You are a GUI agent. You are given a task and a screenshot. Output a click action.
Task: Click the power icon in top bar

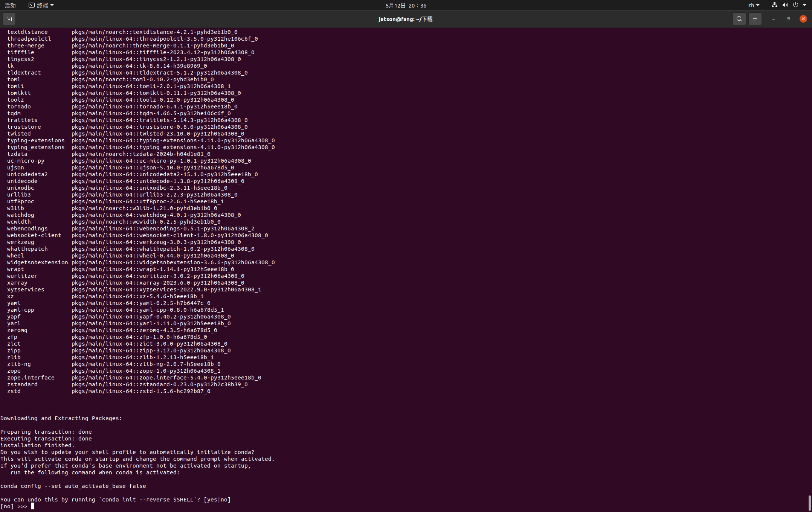(x=795, y=5)
